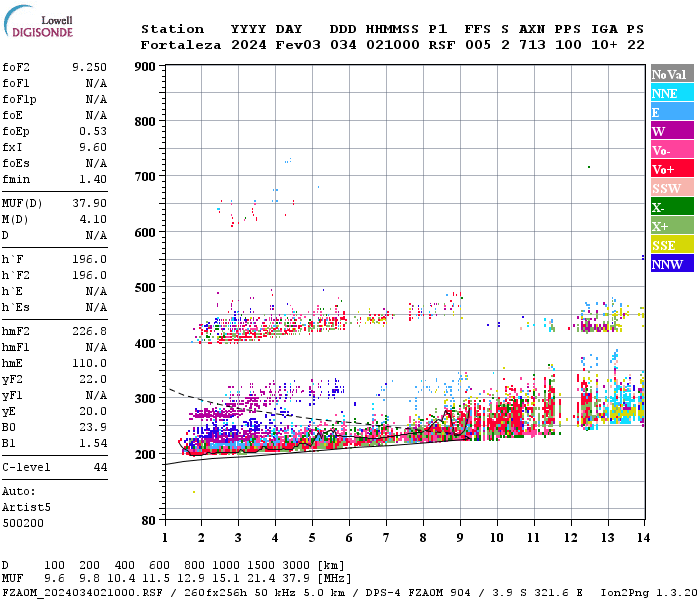Select the W purple legend swatch
The image size is (700, 600).
pyautogui.click(x=672, y=131)
